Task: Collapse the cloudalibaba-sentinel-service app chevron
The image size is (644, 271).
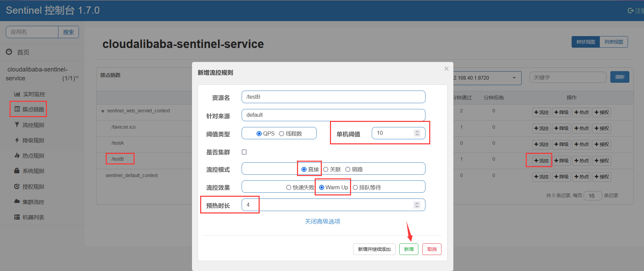Action: (x=77, y=78)
